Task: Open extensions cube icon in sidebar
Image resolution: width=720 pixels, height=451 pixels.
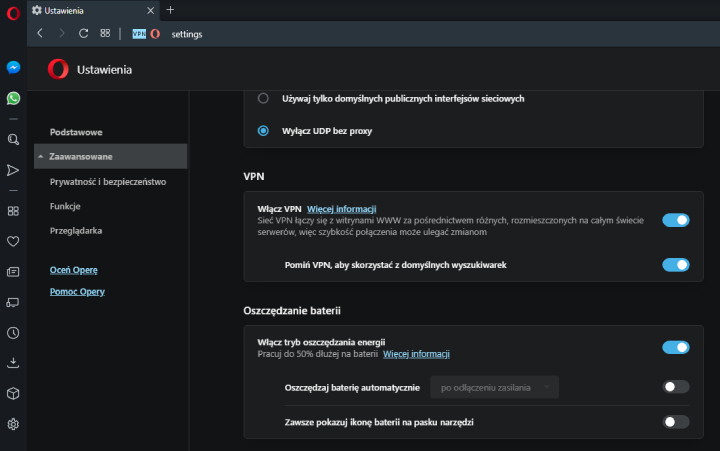Action: [x=13, y=393]
